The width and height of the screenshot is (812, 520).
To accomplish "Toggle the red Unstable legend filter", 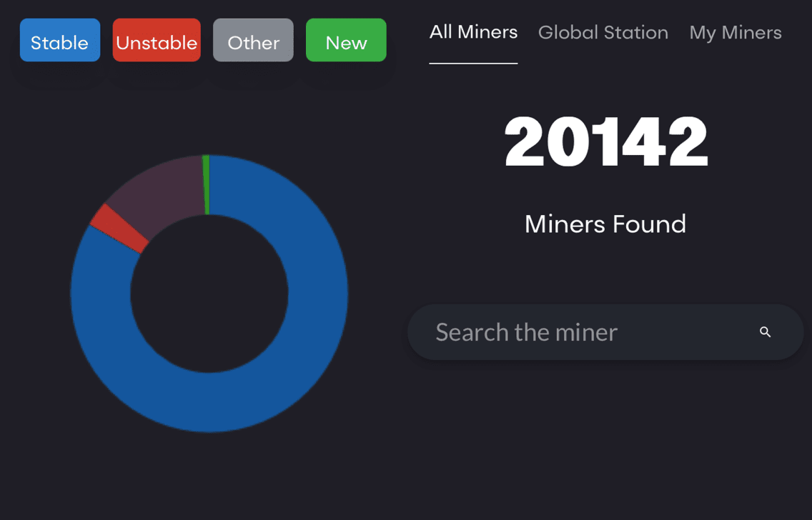I will tap(157, 41).
